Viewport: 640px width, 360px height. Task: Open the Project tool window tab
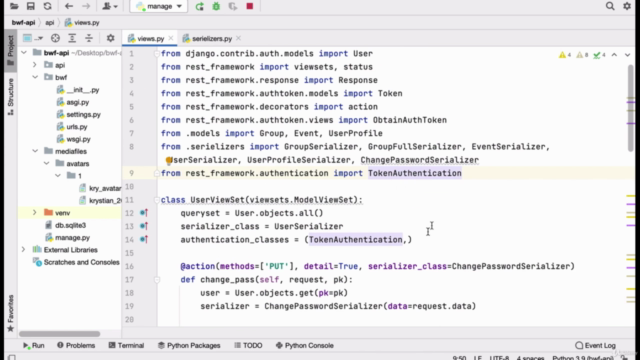11,51
